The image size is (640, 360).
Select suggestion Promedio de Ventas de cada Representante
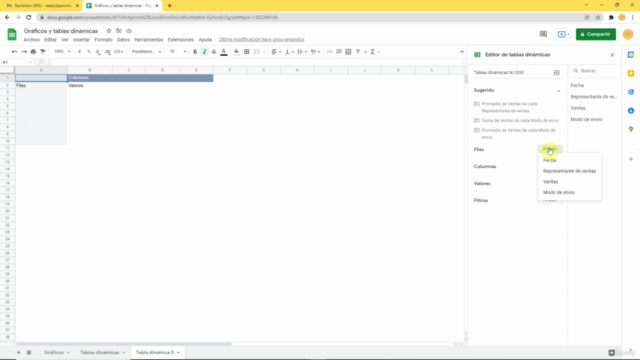point(509,107)
